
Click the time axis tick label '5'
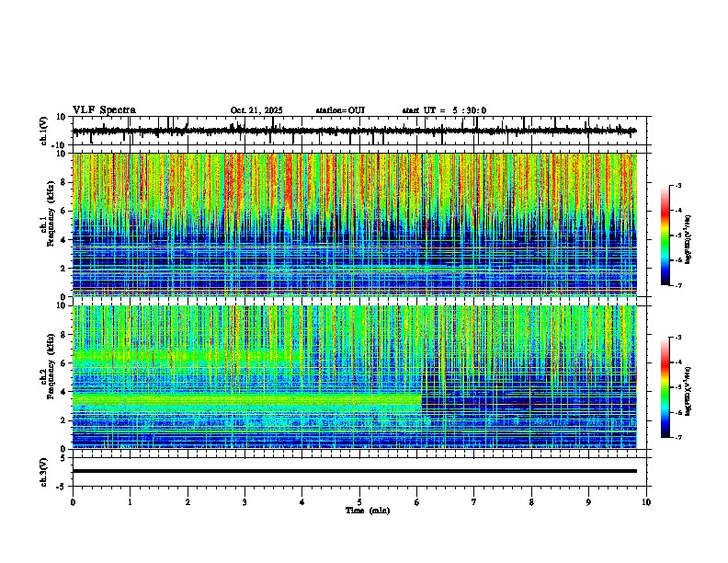359,502
